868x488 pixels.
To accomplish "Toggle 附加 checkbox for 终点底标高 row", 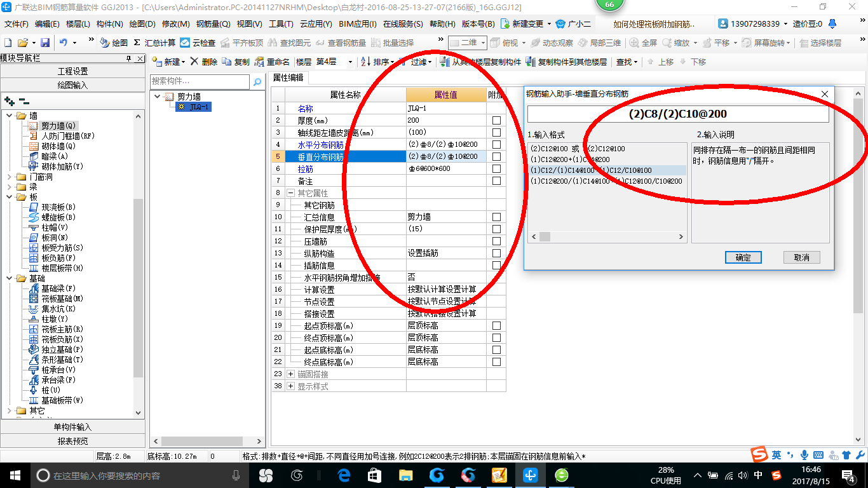I will 496,362.
